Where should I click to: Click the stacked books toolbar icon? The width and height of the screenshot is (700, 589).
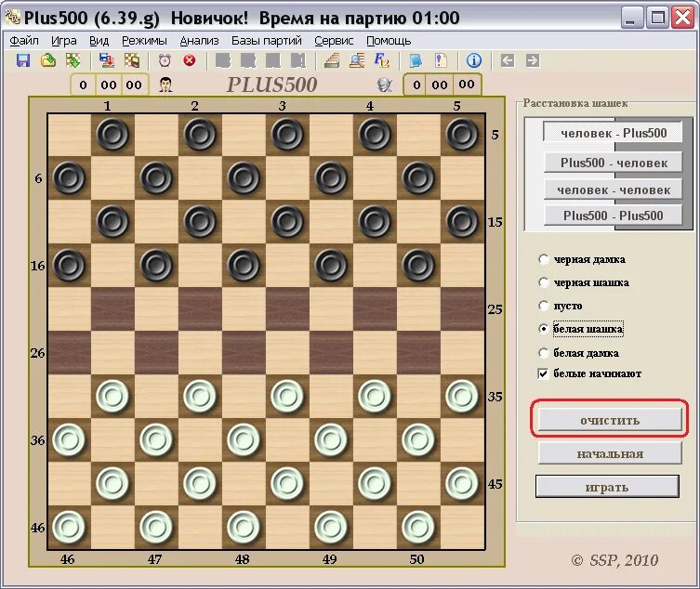point(332,60)
